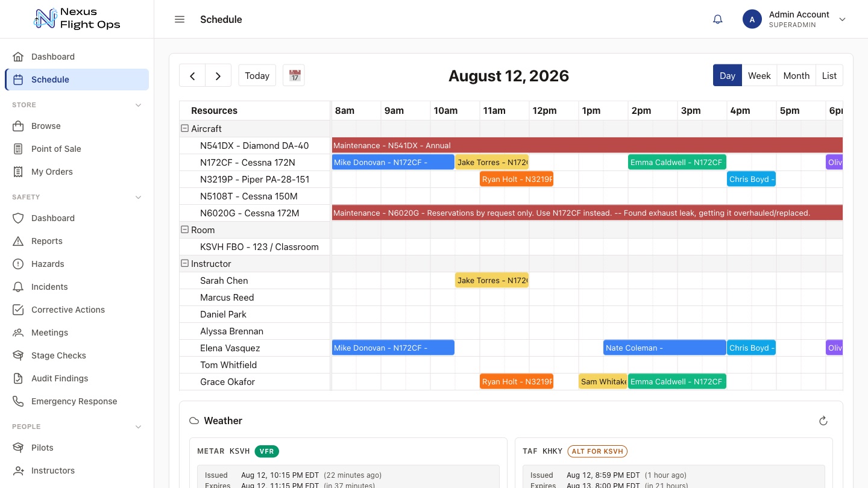This screenshot has height=488, width=868.
Task: Jump to Today
Action: (257, 75)
